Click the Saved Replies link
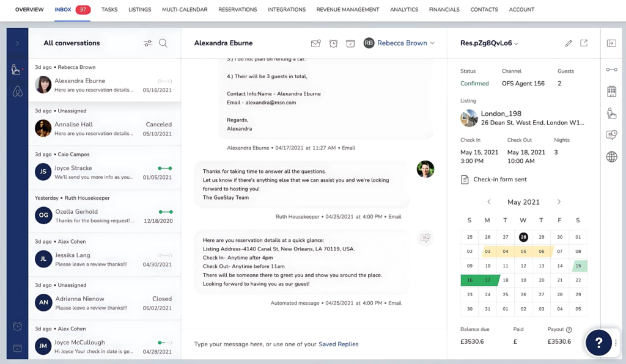This screenshot has height=364, width=626. [x=339, y=344]
